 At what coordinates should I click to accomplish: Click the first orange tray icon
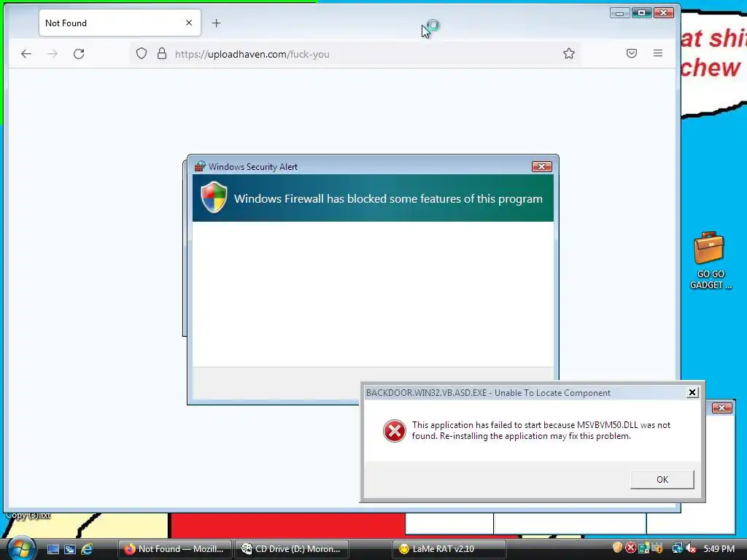click(x=617, y=548)
